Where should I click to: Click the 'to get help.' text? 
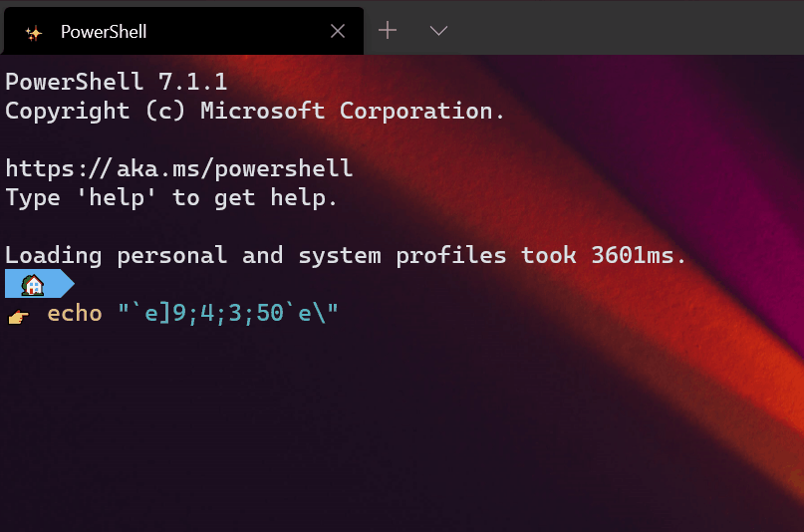pyautogui.click(x=255, y=198)
